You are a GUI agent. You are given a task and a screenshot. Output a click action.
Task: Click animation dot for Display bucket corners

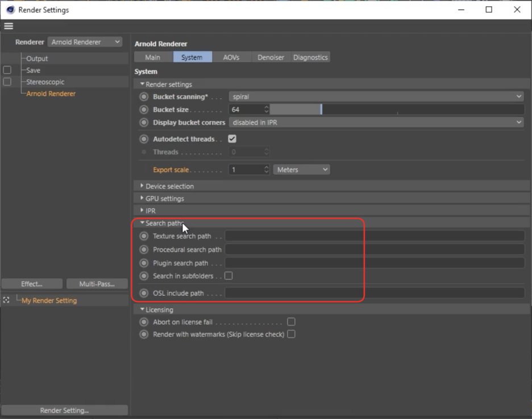click(144, 123)
